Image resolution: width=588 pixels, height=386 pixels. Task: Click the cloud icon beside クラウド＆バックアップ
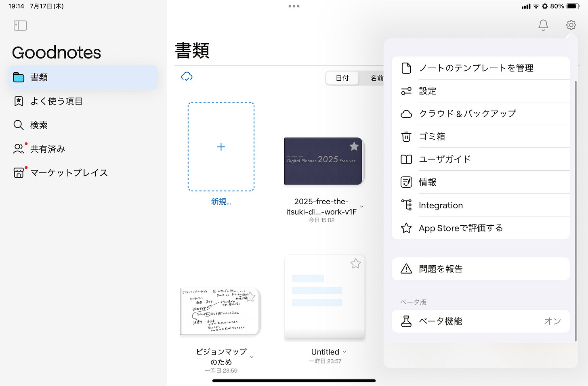[406, 114]
